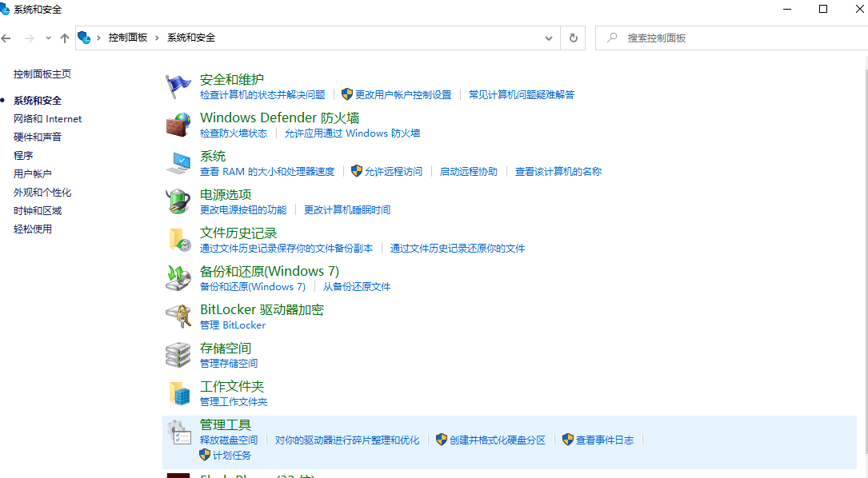Expand the address bar dropdown arrow
Image resolution: width=868 pixels, height=478 pixels.
(x=548, y=37)
